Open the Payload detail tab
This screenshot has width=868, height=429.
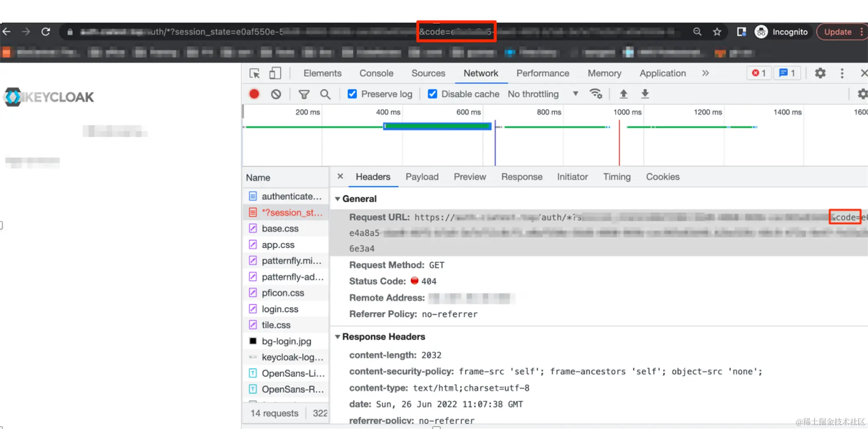(422, 177)
